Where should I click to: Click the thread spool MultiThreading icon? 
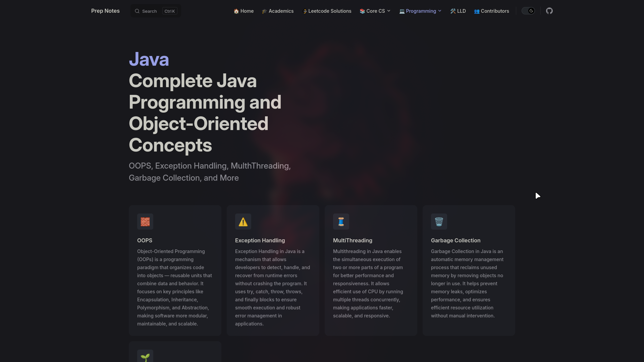pyautogui.click(x=341, y=222)
